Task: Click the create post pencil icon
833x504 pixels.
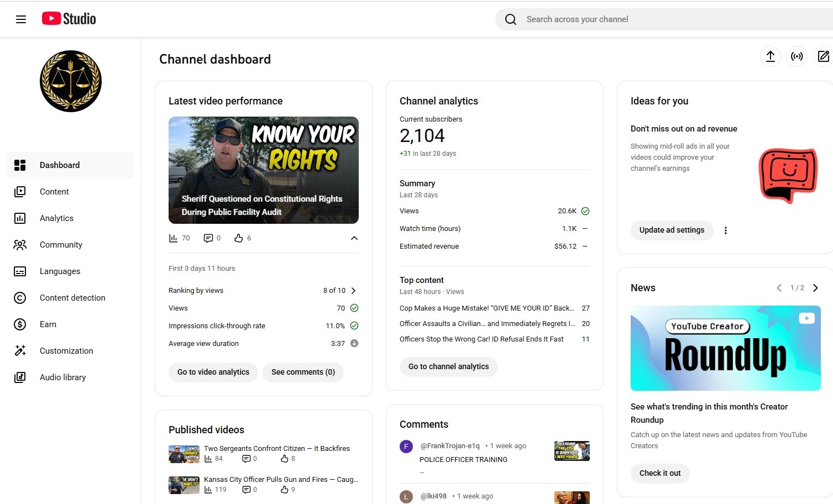Action: pos(823,56)
